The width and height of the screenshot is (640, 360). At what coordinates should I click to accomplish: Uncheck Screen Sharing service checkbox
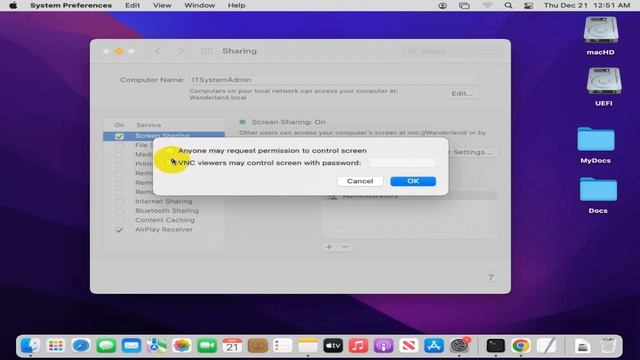[x=119, y=136]
